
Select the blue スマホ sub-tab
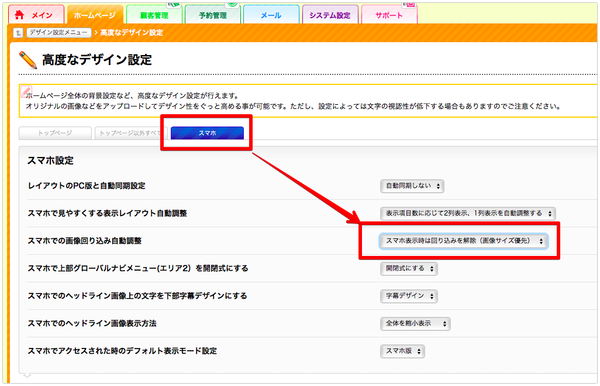click(207, 133)
